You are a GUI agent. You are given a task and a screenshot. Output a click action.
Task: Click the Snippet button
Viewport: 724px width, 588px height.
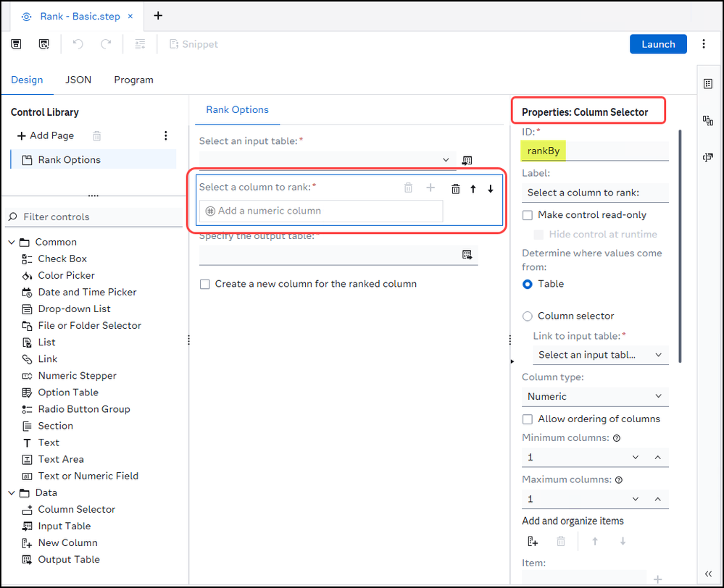tap(194, 44)
